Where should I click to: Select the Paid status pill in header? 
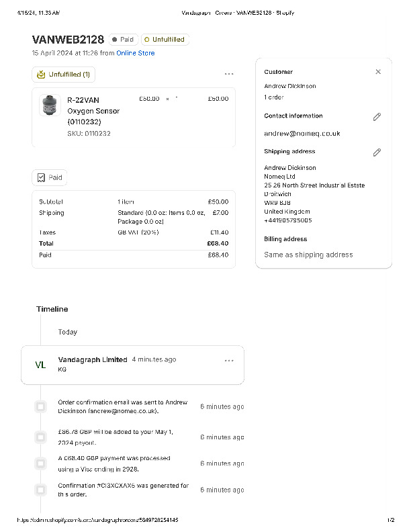[x=123, y=40]
